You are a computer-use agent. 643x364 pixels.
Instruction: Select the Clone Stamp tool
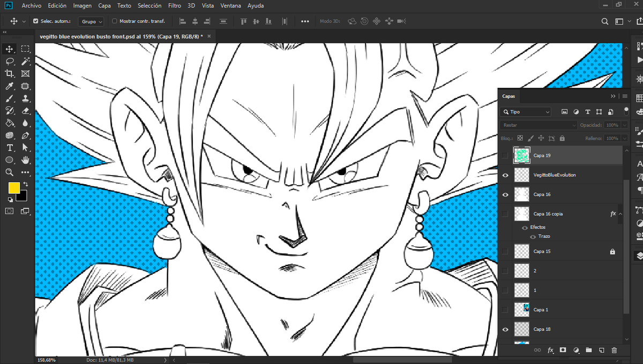pyautogui.click(x=25, y=98)
